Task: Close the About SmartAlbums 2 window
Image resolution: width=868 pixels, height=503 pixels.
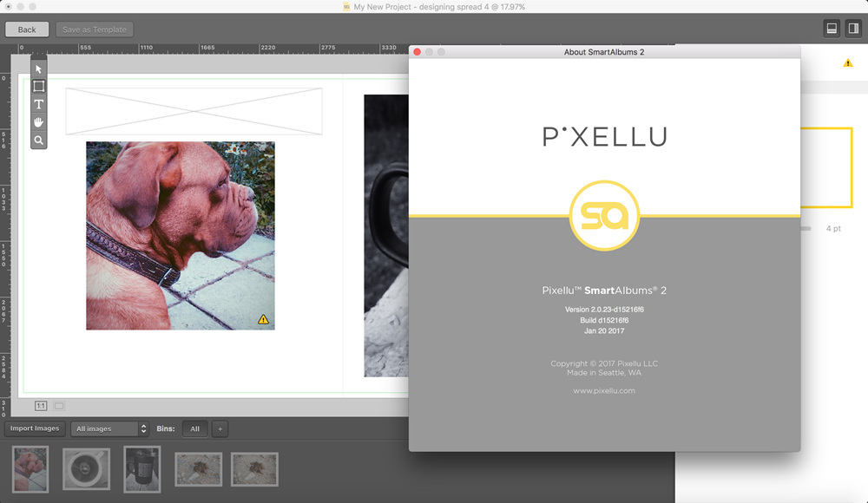Action: pyautogui.click(x=417, y=52)
